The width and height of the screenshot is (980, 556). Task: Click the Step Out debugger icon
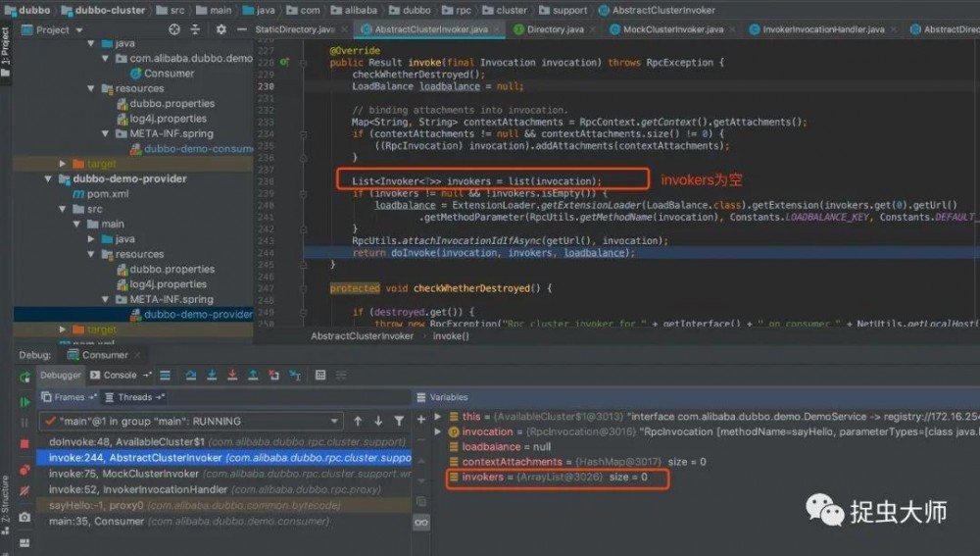pyautogui.click(x=253, y=376)
